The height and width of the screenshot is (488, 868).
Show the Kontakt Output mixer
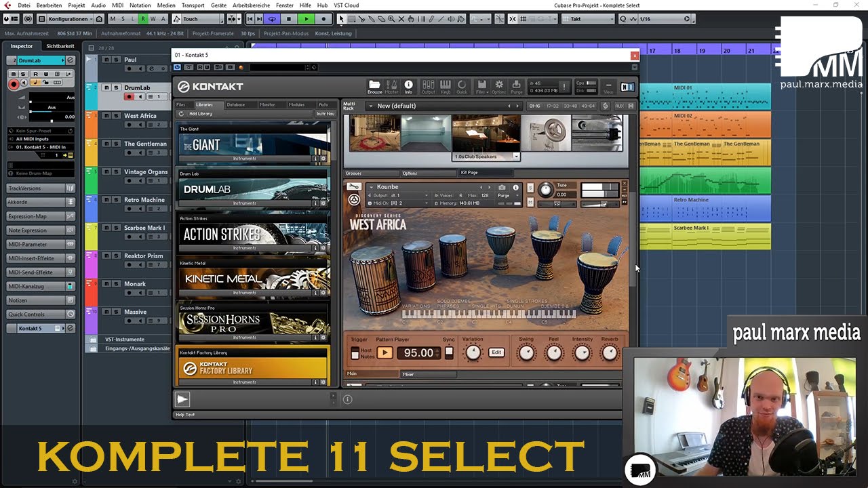(x=429, y=87)
